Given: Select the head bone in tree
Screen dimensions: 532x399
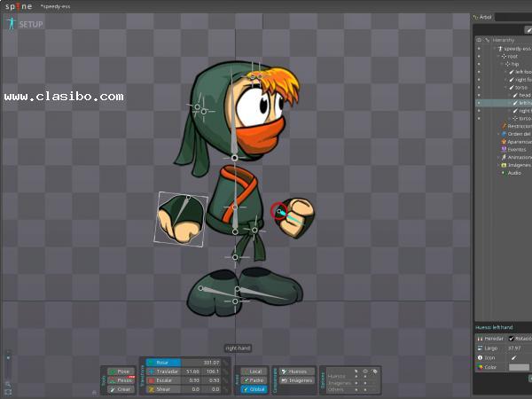Looking at the screenshot, I should tap(524, 96).
